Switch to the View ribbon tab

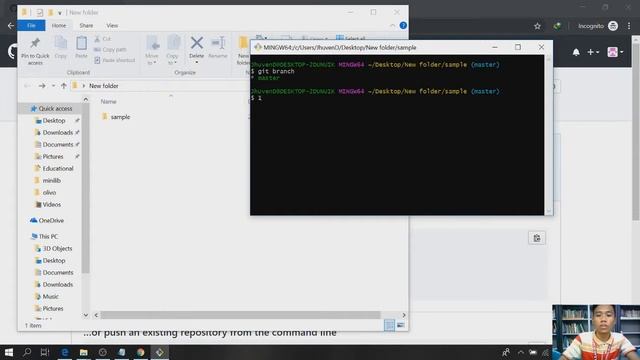(112, 25)
